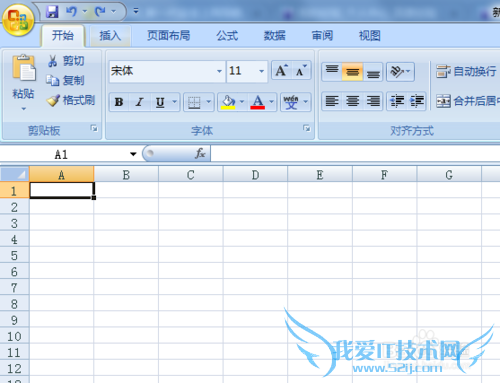Open the 公式 tab
Image resolution: width=500 pixels, height=383 pixels.
pos(227,35)
